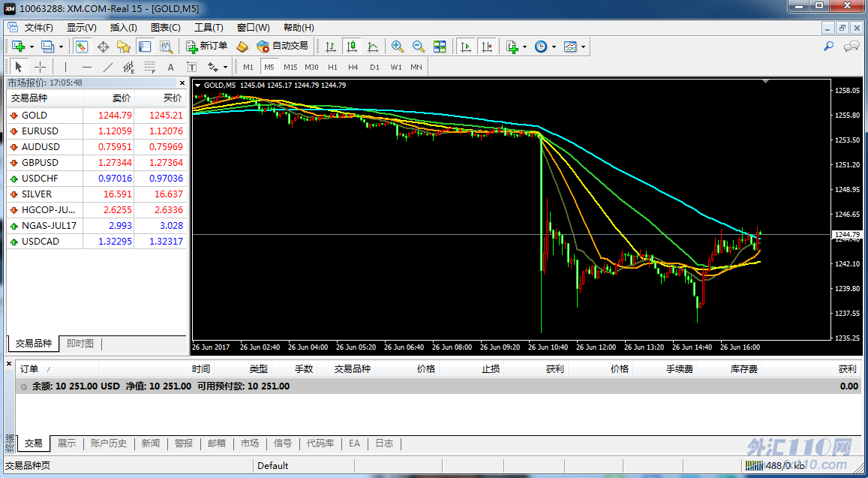Select the GOLD row in Market Watch
This screenshot has width=868, height=478.
(x=97, y=116)
